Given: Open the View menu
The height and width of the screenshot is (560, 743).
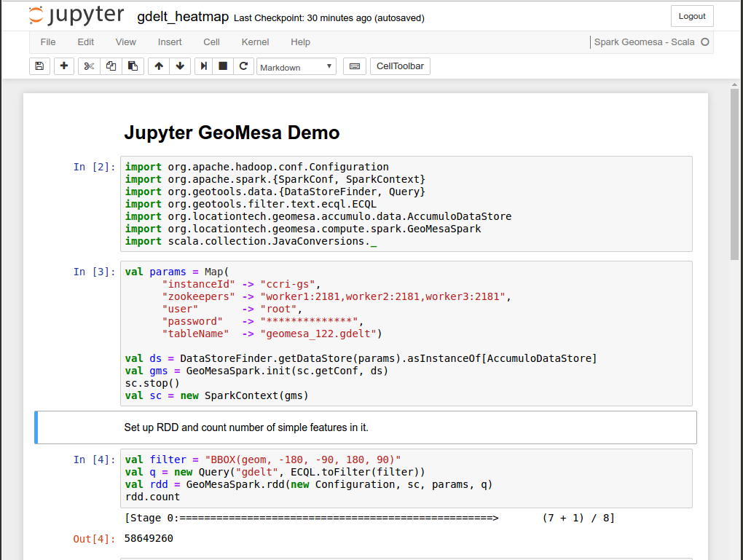Looking at the screenshot, I should 125,42.
